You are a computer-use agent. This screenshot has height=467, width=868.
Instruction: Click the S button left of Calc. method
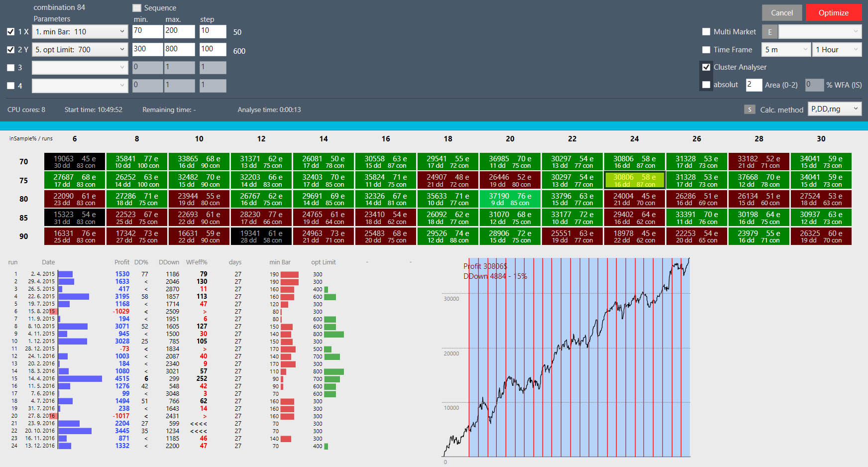pos(750,110)
